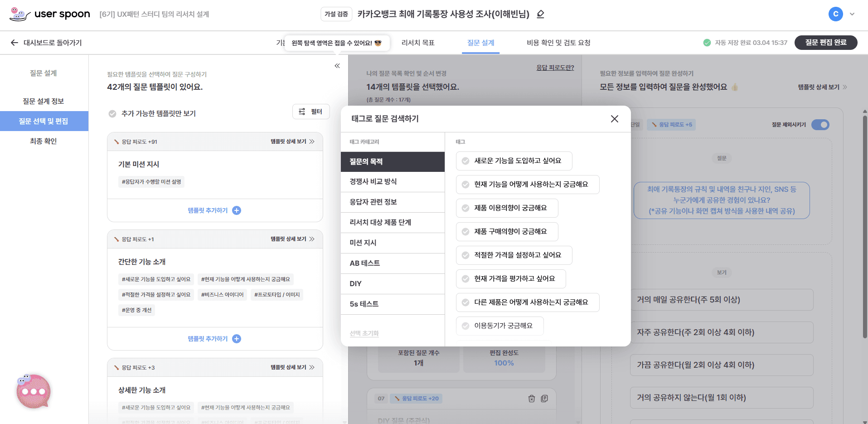Image resolution: width=868 pixels, height=424 pixels.
Task: Select the 5s 테스트 category
Action: 393,304
